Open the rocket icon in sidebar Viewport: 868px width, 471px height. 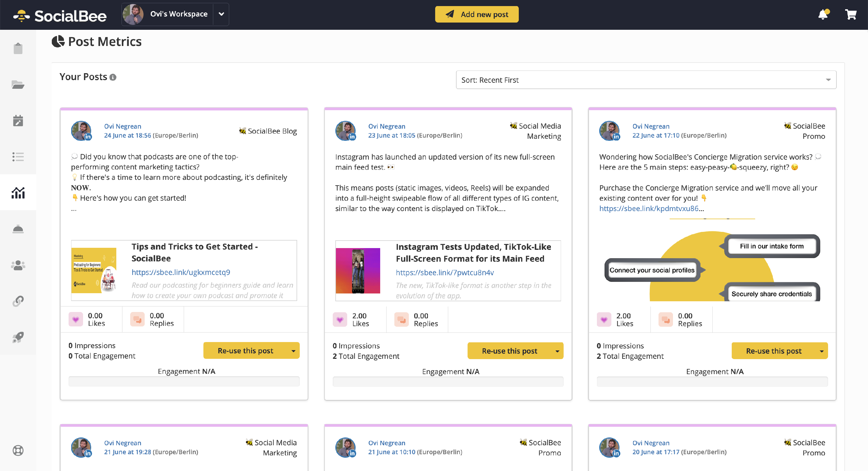tap(18, 337)
